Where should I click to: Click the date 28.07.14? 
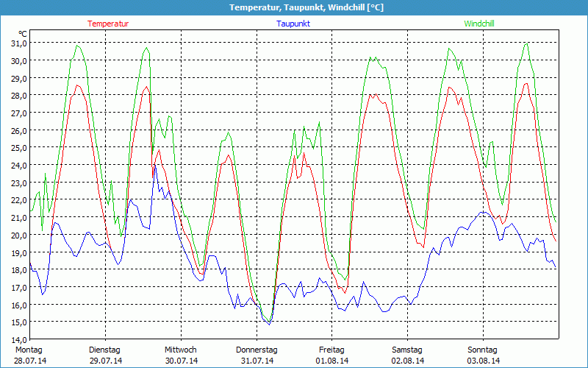coord(30,361)
